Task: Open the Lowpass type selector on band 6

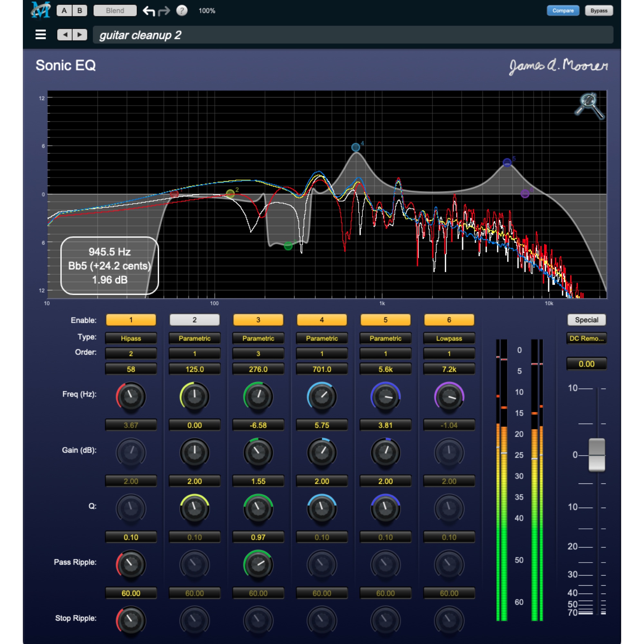Action: 449,338
